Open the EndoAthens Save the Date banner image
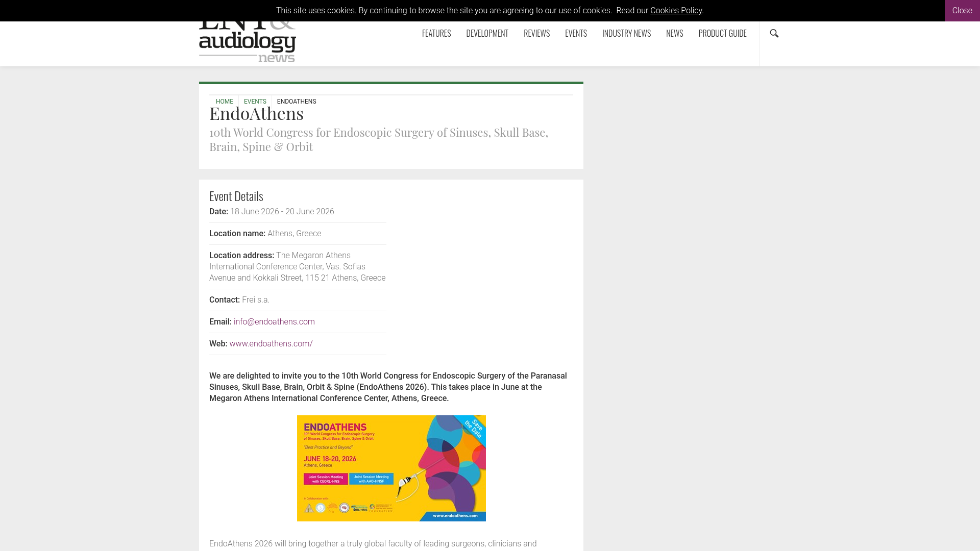The width and height of the screenshot is (980, 551). (x=391, y=468)
